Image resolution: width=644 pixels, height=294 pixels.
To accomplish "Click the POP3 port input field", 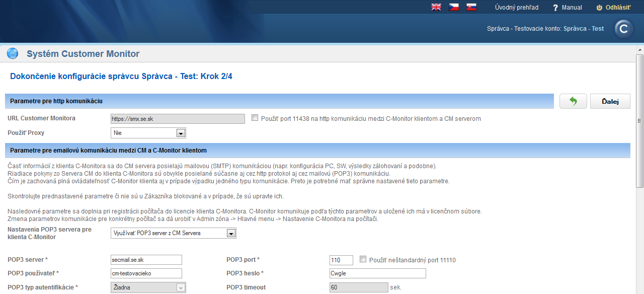I will pyautogui.click(x=341, y=260).
